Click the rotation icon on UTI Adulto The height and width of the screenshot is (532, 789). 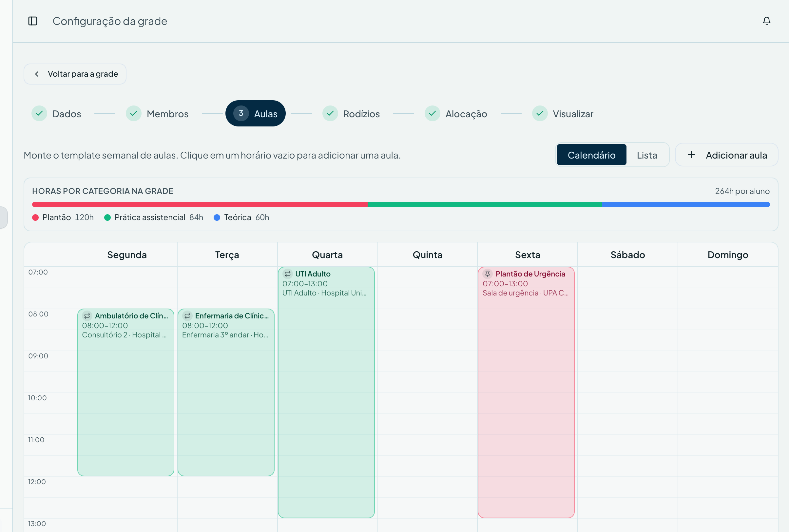tap(288, 274)
